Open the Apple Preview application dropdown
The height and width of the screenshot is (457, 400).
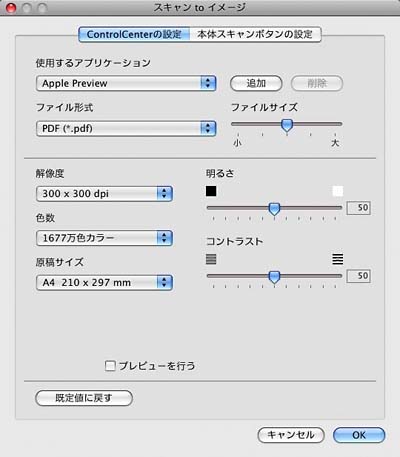pos(126,83)
